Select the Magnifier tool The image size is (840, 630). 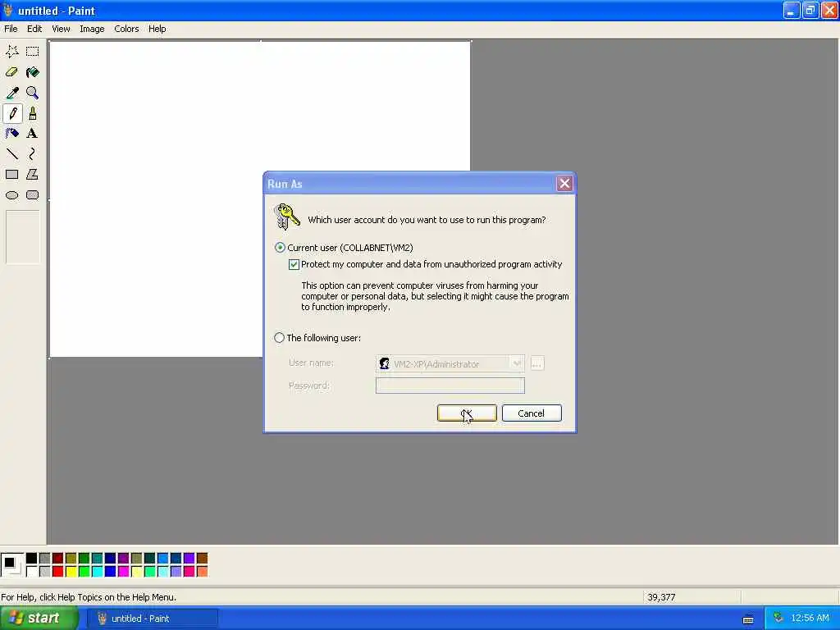click(x=32, y=93)
